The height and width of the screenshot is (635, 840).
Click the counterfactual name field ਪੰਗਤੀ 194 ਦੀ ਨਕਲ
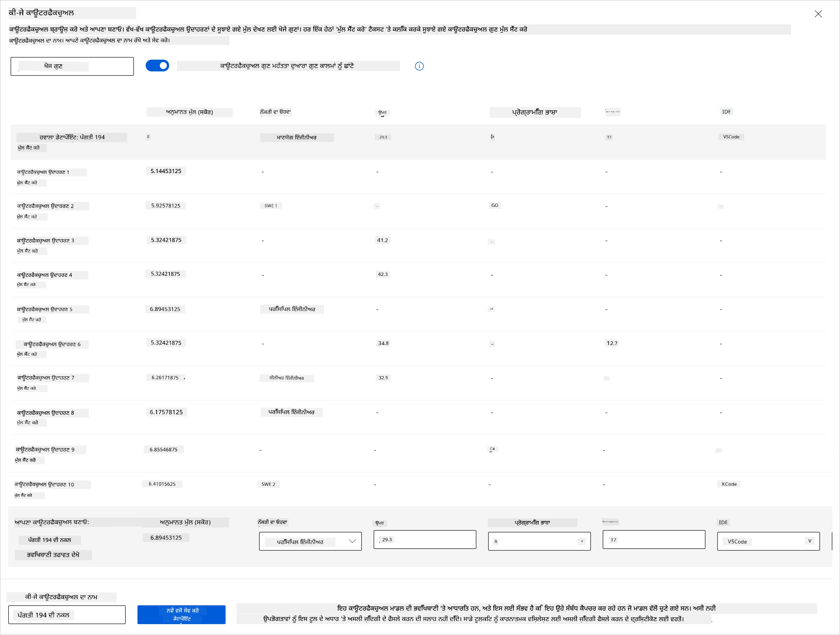[x=67, y=615]
